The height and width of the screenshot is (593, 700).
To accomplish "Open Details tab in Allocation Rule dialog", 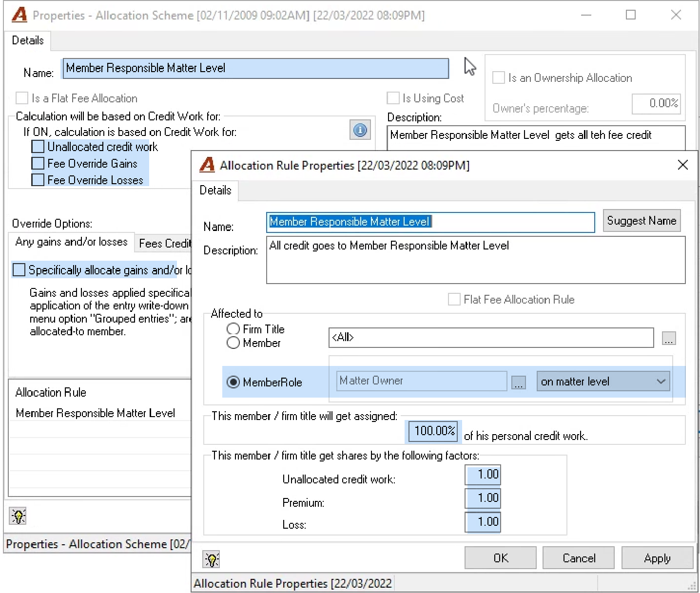I will (215, 190).
